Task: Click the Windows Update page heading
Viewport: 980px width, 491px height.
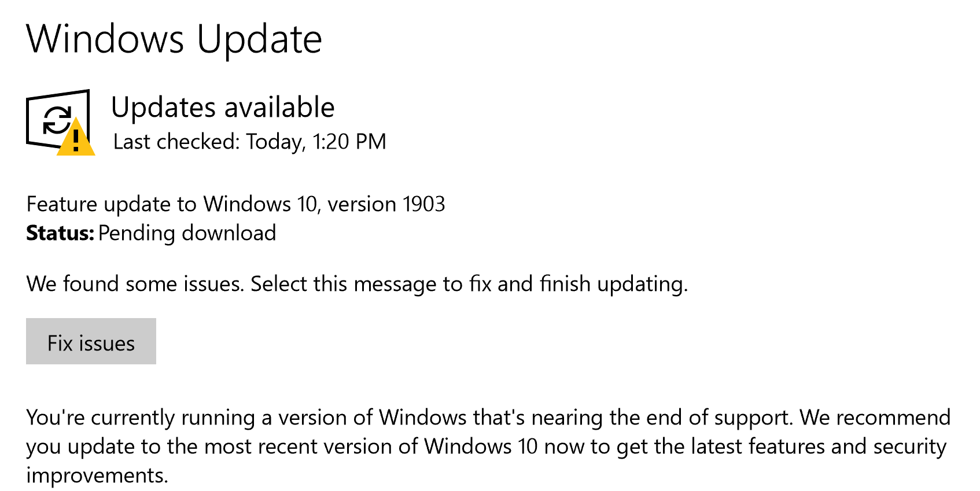Action: 174,39
